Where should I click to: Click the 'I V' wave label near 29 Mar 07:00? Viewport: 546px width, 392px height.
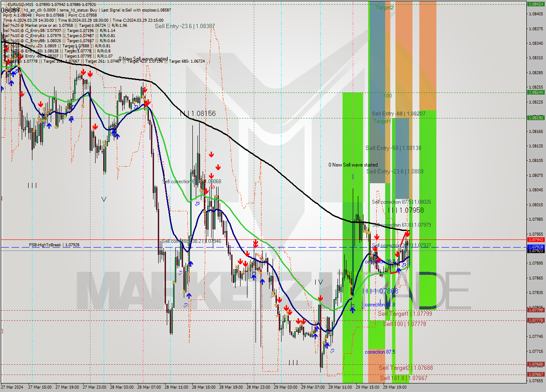tap(319, 282)
